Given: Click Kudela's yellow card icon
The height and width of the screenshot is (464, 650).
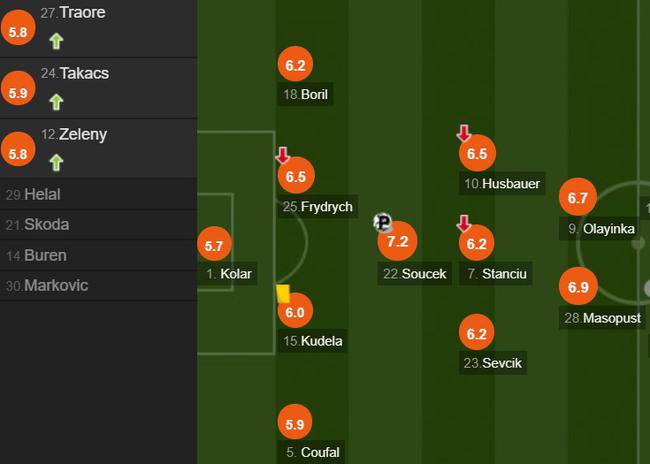Looking at the screenshot, I should click(x=283, y=294).
